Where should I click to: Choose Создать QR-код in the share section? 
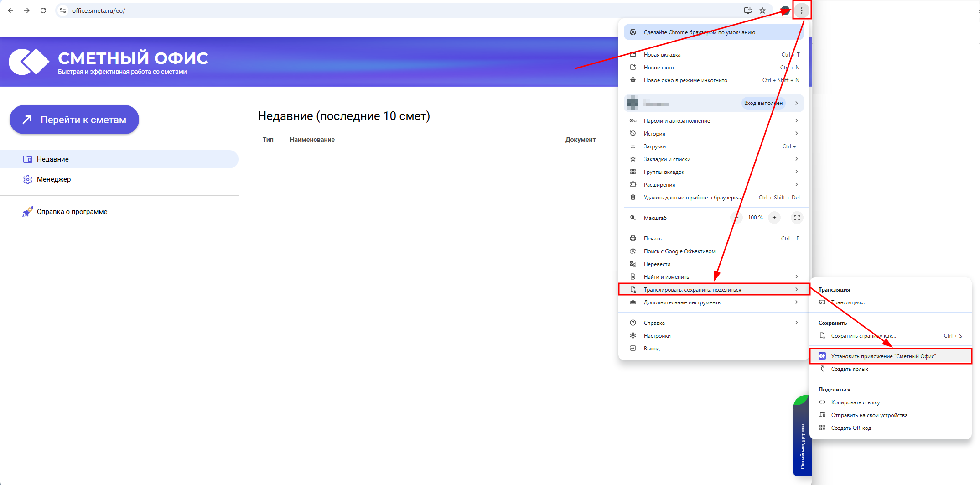click(x=851, y=428)
